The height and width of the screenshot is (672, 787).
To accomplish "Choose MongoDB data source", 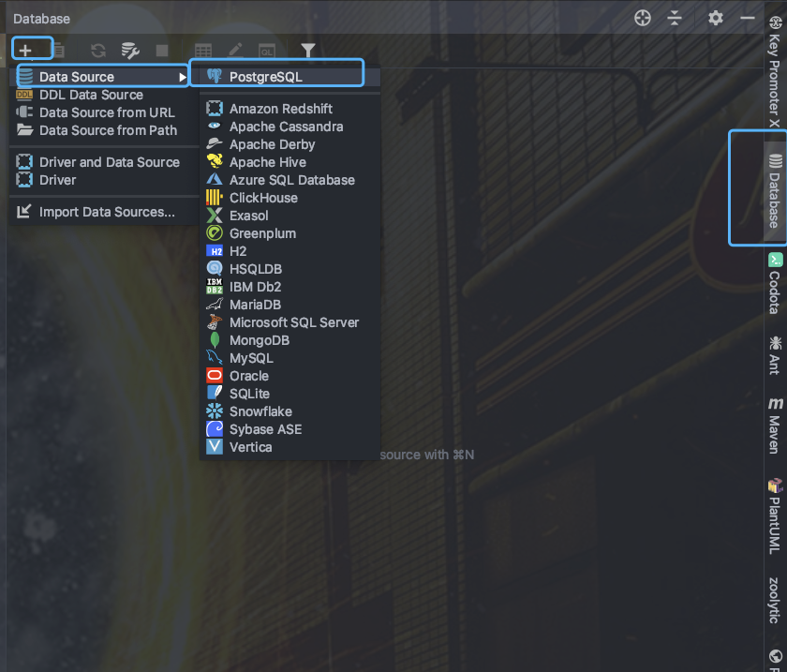I will point(290,340).
